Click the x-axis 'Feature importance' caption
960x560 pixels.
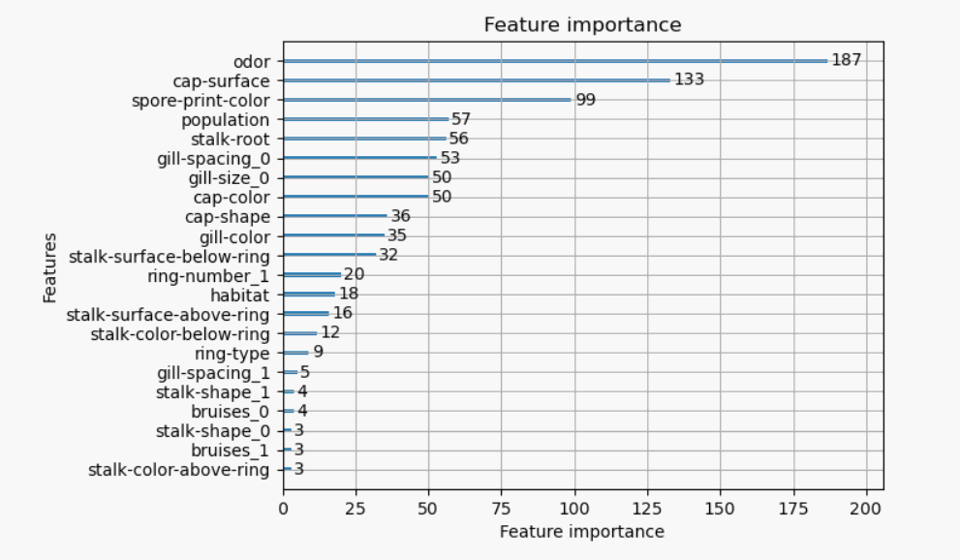tap(582, 532)
